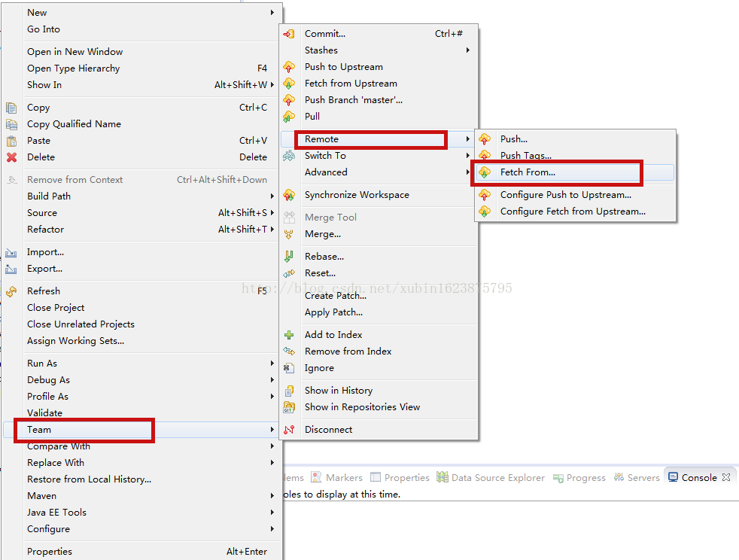Click the Commit icon in Team submenu
The image size is (739, 560).
tap(289, 34)
